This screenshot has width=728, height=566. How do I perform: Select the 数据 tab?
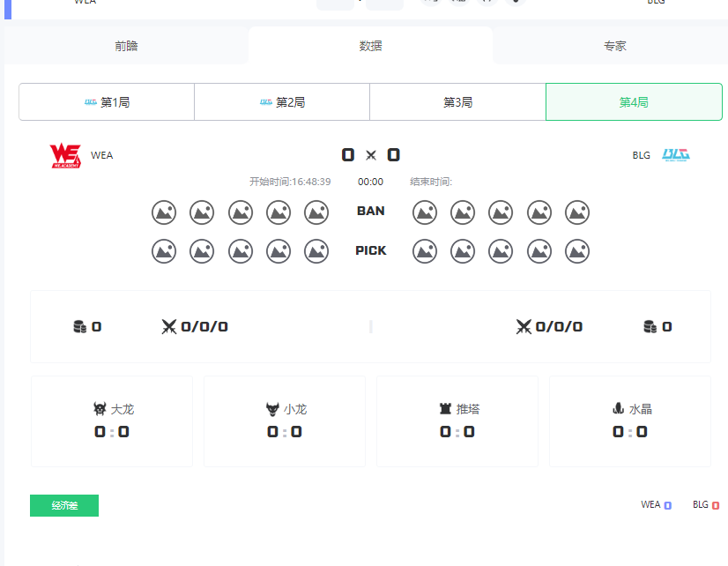click(370, 46)
